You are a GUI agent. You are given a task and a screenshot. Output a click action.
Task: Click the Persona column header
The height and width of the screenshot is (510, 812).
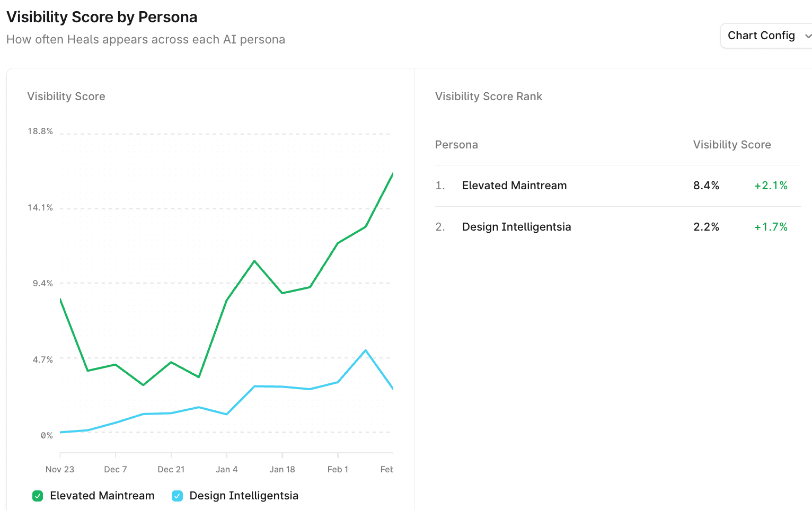pyautogui.click(x=456, y=144)
